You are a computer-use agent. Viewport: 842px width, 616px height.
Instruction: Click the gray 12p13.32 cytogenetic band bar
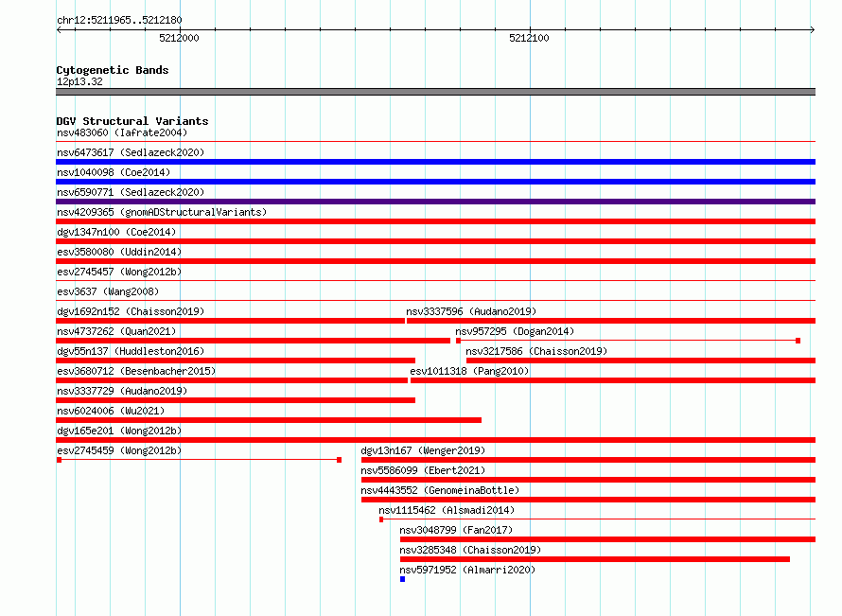click(x=435, y=92)
